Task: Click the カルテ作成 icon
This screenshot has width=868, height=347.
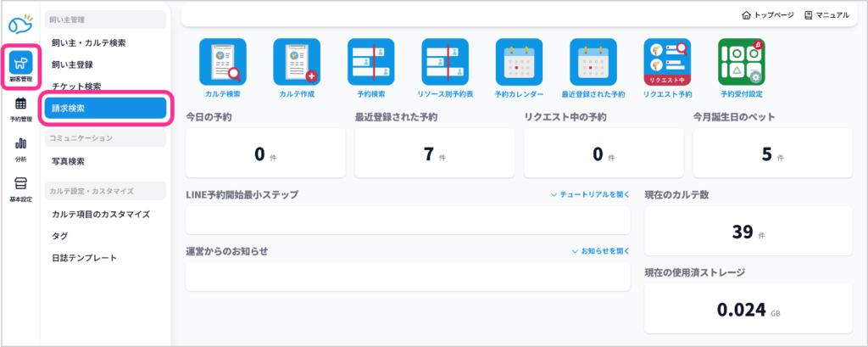Action: [297, 62]
